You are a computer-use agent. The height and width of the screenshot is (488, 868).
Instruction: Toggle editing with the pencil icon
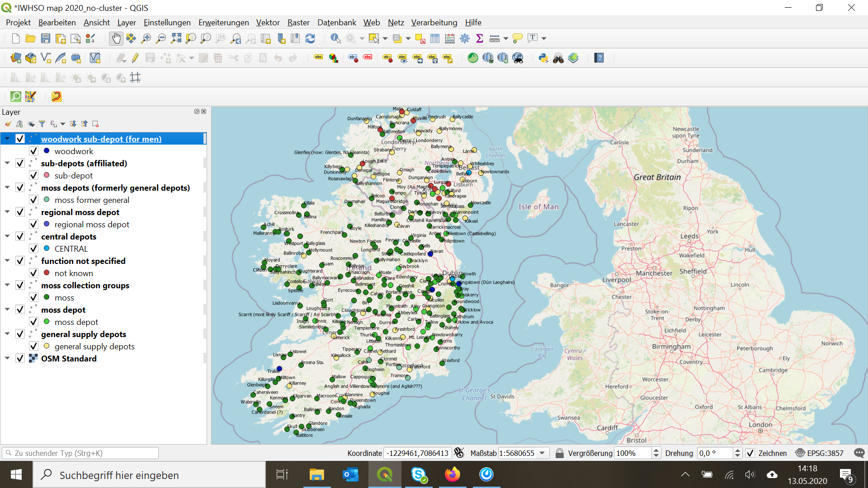coord(135,58)
